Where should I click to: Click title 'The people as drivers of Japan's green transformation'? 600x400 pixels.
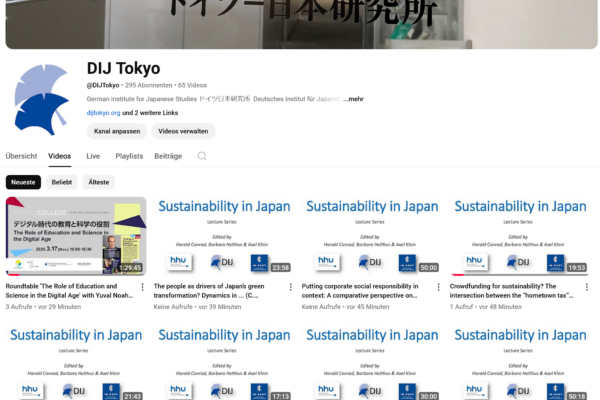[209, 291]
